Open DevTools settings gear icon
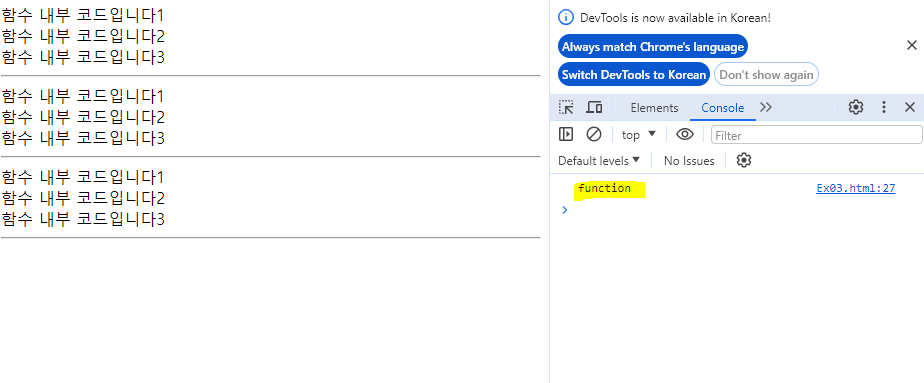The width and height of the screenshot is (924, 383). (856, 107)
